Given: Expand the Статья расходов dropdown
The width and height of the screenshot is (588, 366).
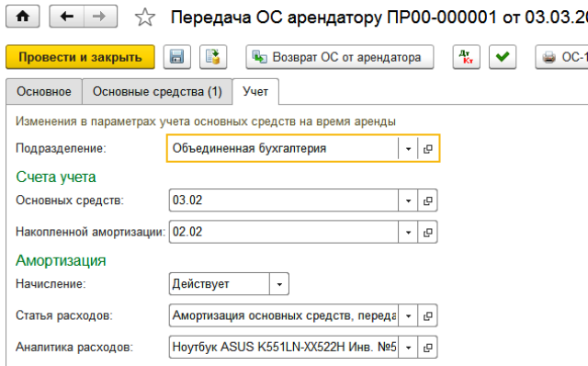Looking at the screenshot, I should pos(408,316).
